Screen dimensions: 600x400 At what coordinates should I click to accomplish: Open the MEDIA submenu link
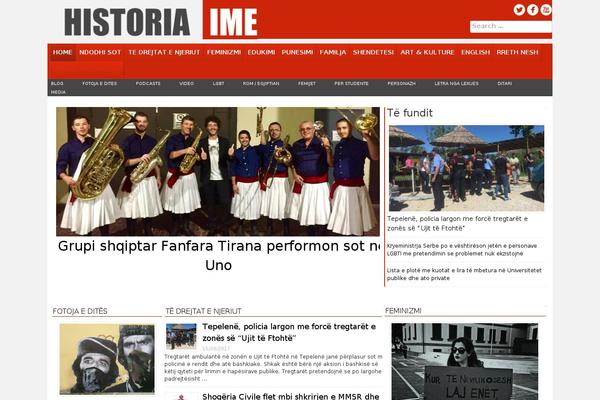[58, 92]
